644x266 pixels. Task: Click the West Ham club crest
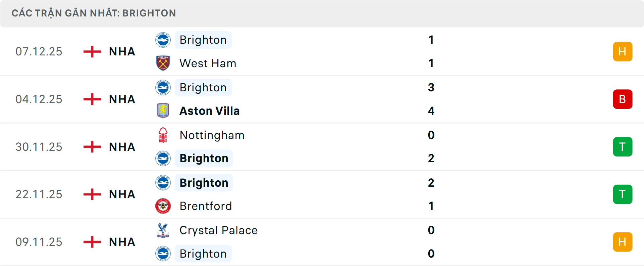(163, 63)
